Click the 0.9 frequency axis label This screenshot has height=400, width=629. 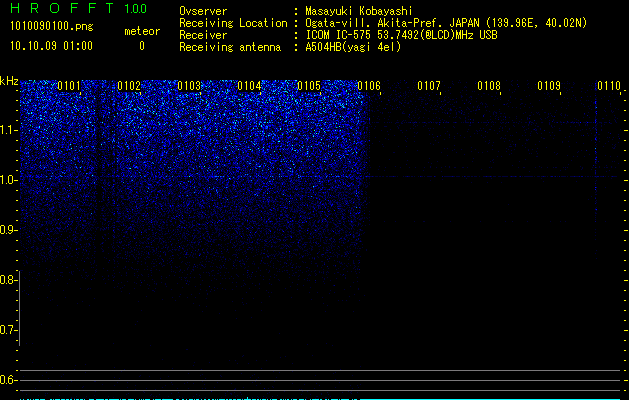tap(8, 230)
